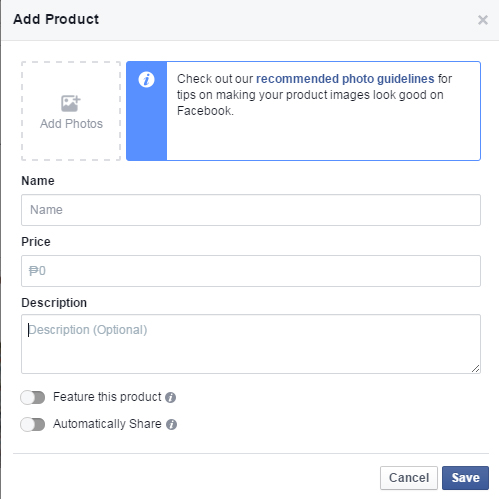499x499 pixels.
Task: Click the Add Photos image icon
Action: point(71,103)
